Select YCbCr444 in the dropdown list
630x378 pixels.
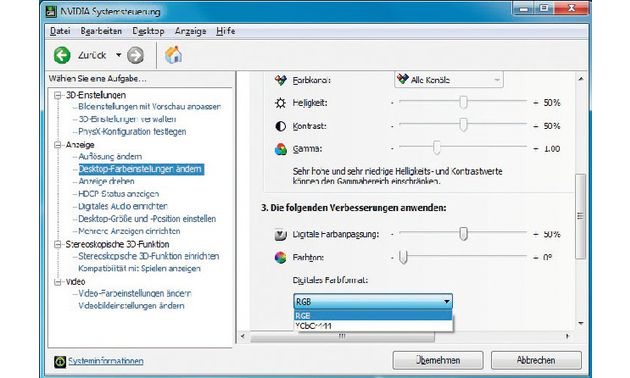click(x=373, y=326)
